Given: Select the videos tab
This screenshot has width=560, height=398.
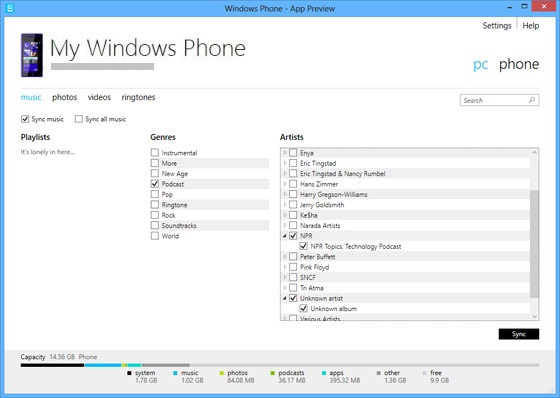Looking at the screenshot, I should point(99,97).
